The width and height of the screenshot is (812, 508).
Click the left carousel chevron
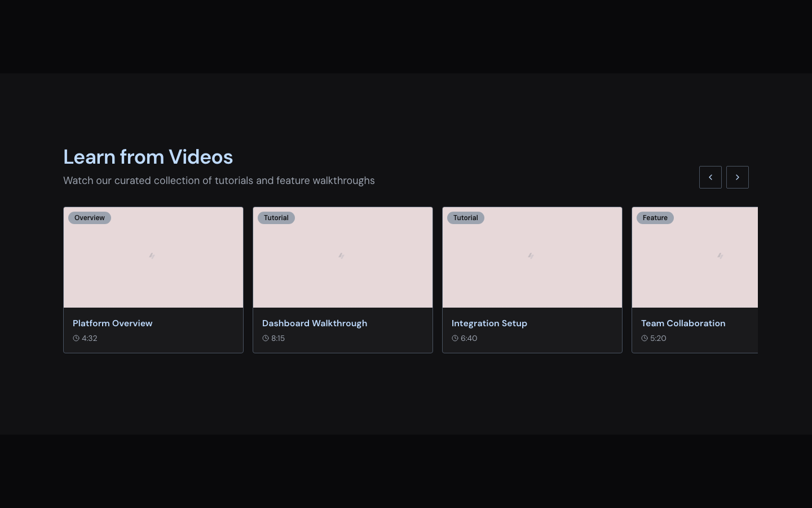pos(710,177)
